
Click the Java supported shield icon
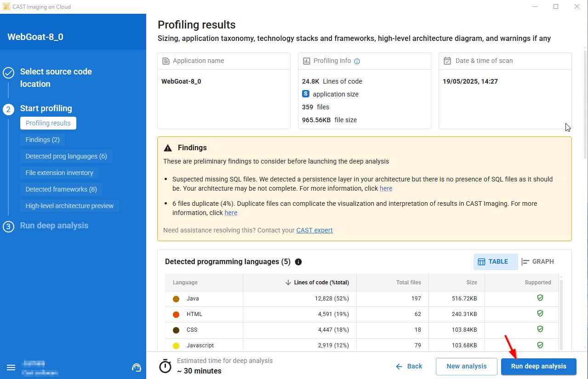tap(540, 298)
